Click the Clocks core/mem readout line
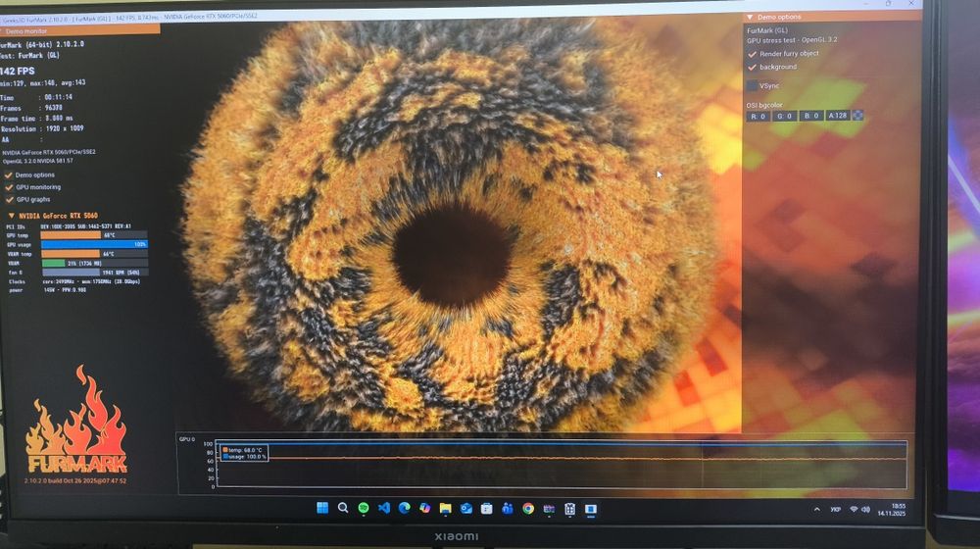This screenshot has width=980, height=549. pos(73,282)
